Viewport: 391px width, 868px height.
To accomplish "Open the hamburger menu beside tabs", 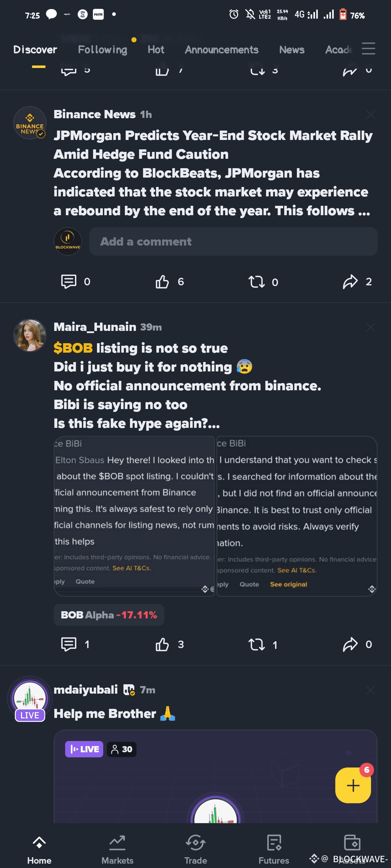I will tap(368, 48).
